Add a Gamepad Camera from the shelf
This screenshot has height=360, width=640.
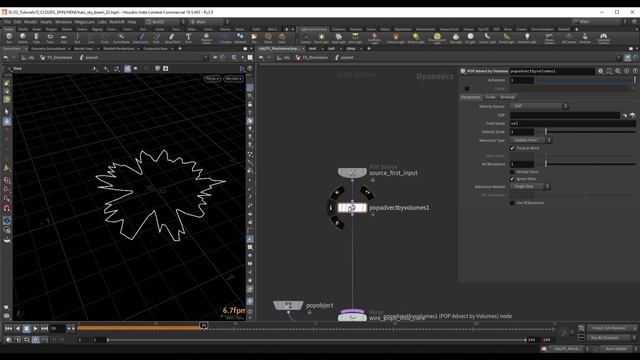click(603, 38)
